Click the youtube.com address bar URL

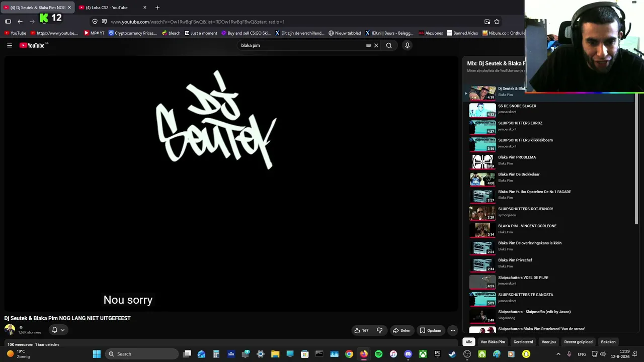[x=198, y=22]
